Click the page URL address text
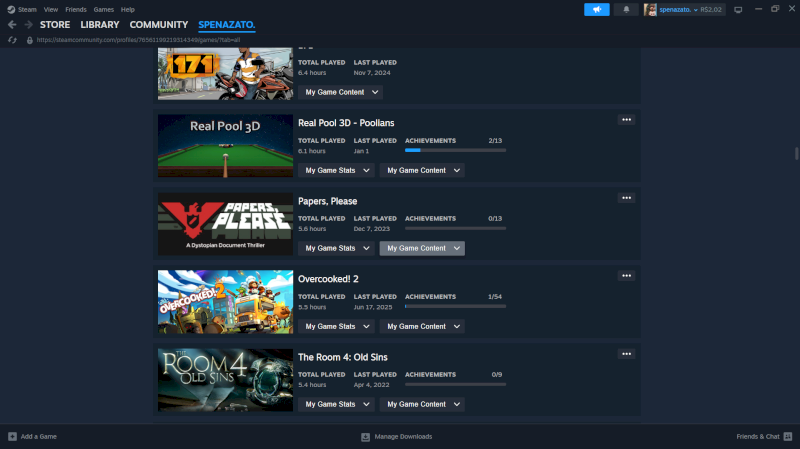This screenshot has width=800, height=449. point(138,40)
